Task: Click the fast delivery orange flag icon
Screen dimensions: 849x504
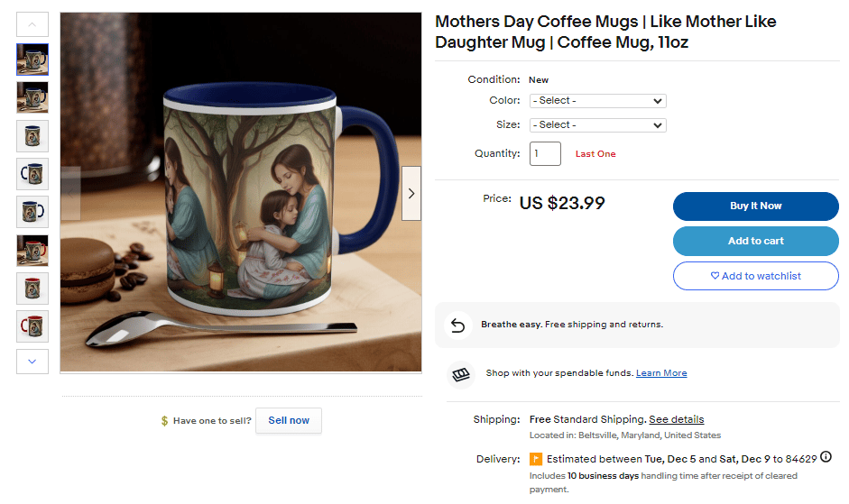Action: point(536,458)
